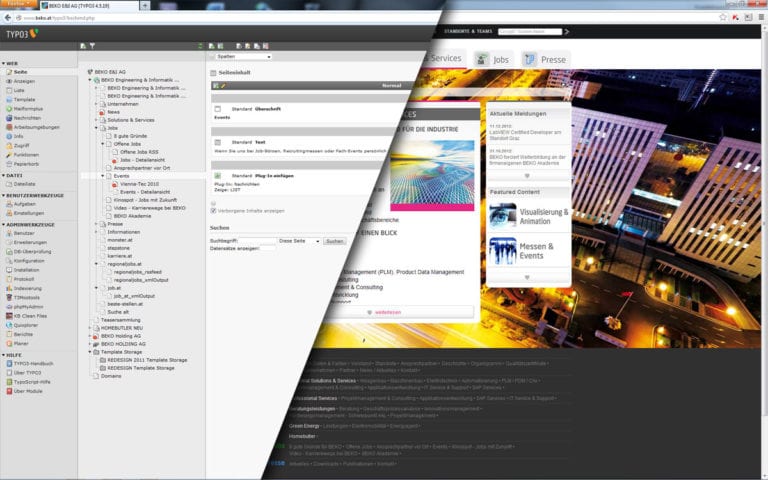The image size is (768, 480).
Task: Open the Nachrichten module
Action: 26,118
